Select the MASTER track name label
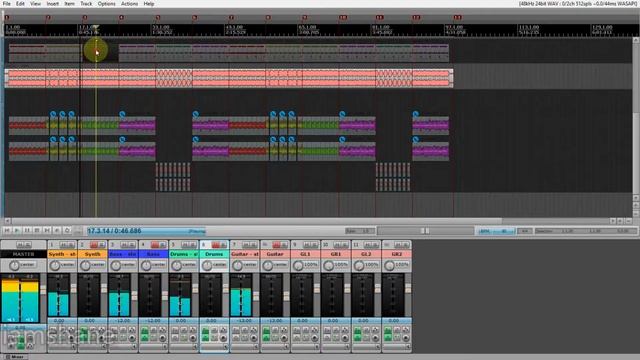Image resolution: width=640 pixels, height=360 pixels. click(x=23, y=254)
